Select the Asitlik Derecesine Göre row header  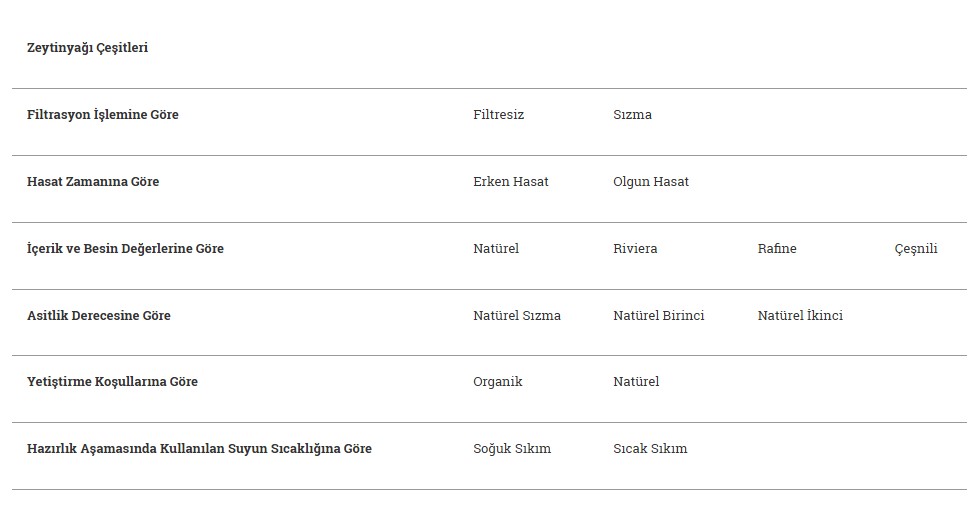pos(99,315)
